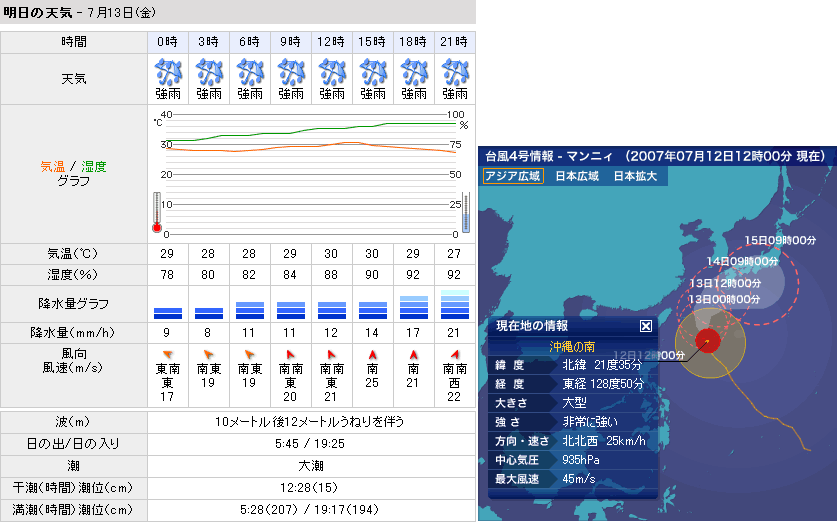The height and width of the screenshot is (522, 837).
Task: Click the 14日09時00分 forecast label on map
Action: (x=741, y=261)
